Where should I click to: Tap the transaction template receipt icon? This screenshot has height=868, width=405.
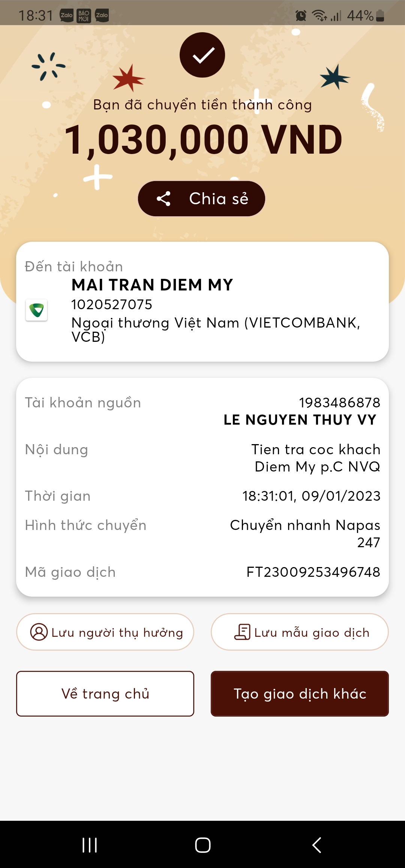[242, 632]
